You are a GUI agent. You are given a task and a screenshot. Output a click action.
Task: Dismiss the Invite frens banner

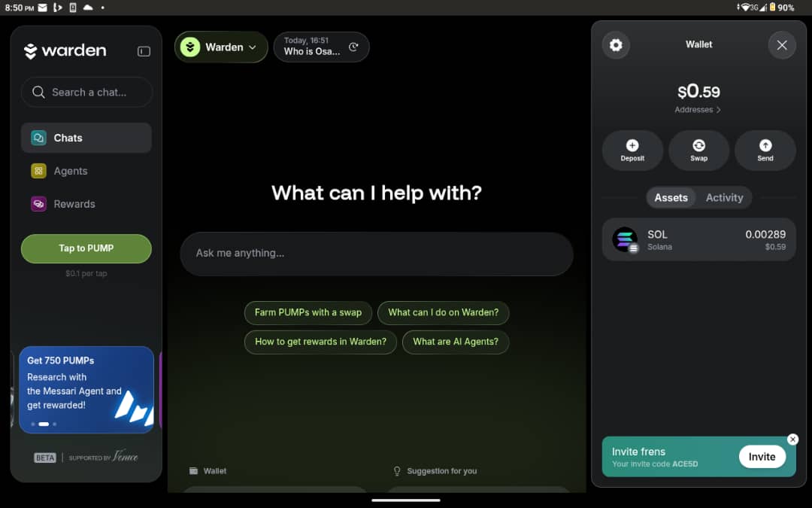click(793, 439)
